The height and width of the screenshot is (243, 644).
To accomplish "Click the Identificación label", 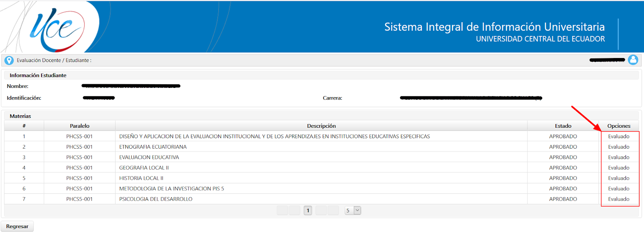I will click(24, 98).
